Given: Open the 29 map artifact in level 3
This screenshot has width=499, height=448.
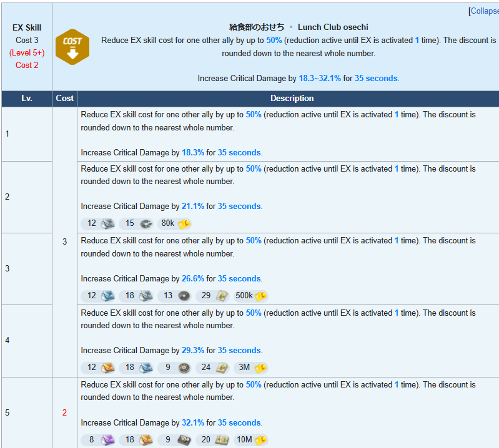Looking at the screenshot, I should click(x=212, y=296).
